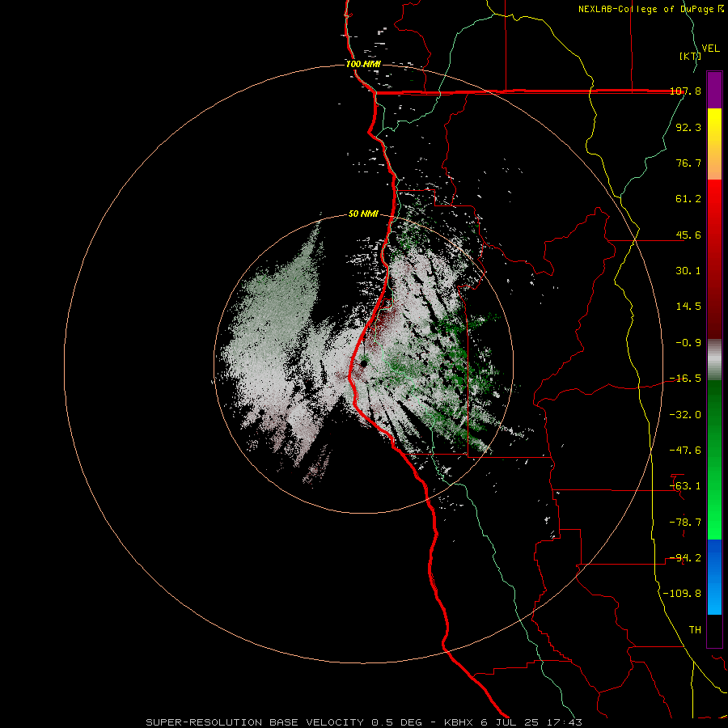
Task: Click the -63.1 scale value
Action: [x=685, y=486]
